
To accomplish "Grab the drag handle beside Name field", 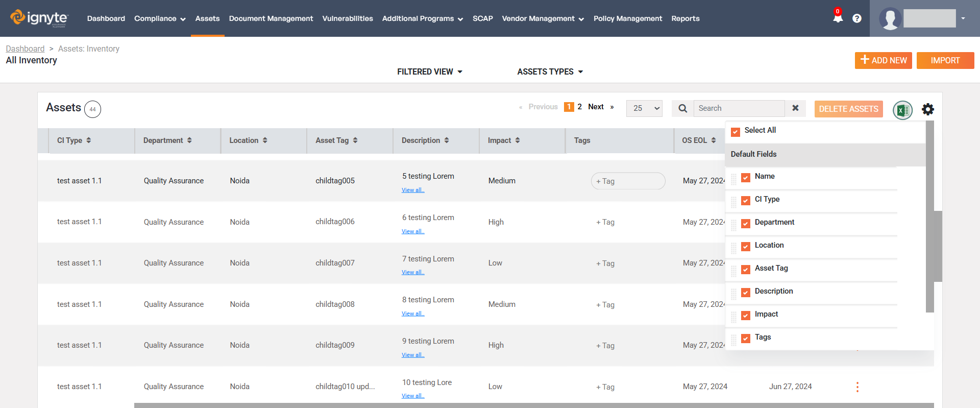I will [x=734, y=179].
